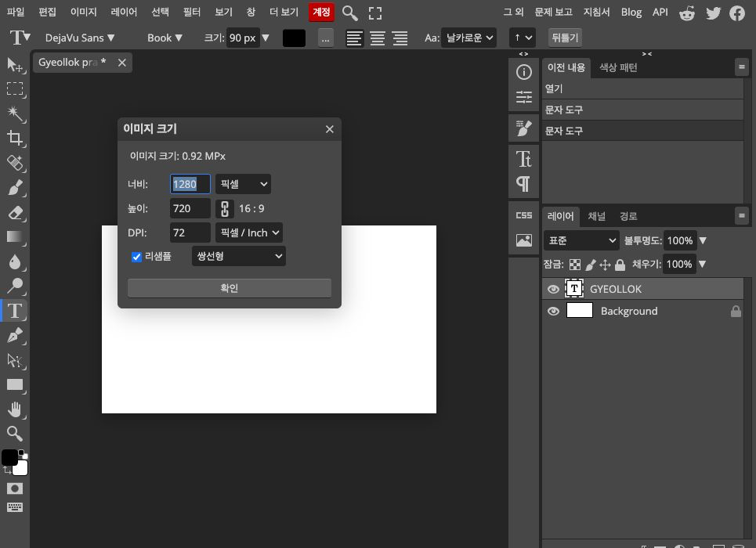
Task: Select the Rectangle Select tool
Action: pyautogui.click(x=14, y=88)
